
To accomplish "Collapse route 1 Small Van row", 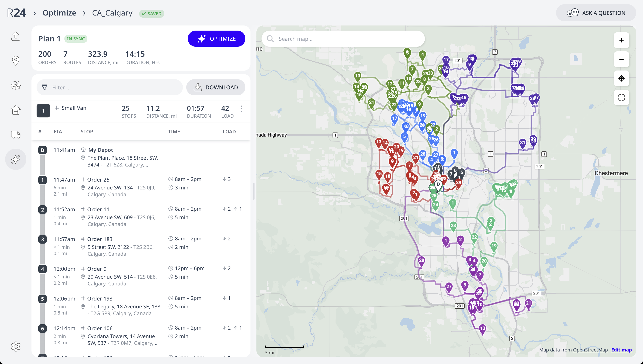I will [x=43, y=110].
